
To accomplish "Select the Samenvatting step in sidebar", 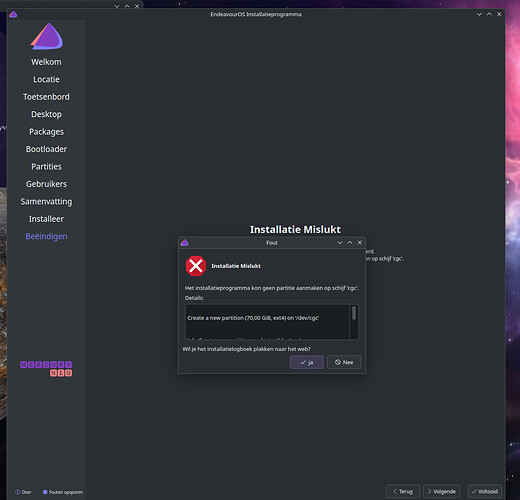I will 46,202.
